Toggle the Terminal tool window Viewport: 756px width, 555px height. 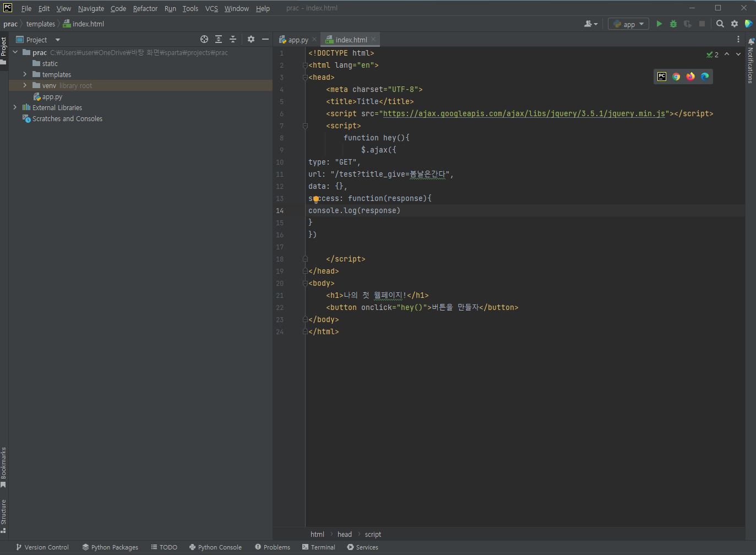[319, 547]
